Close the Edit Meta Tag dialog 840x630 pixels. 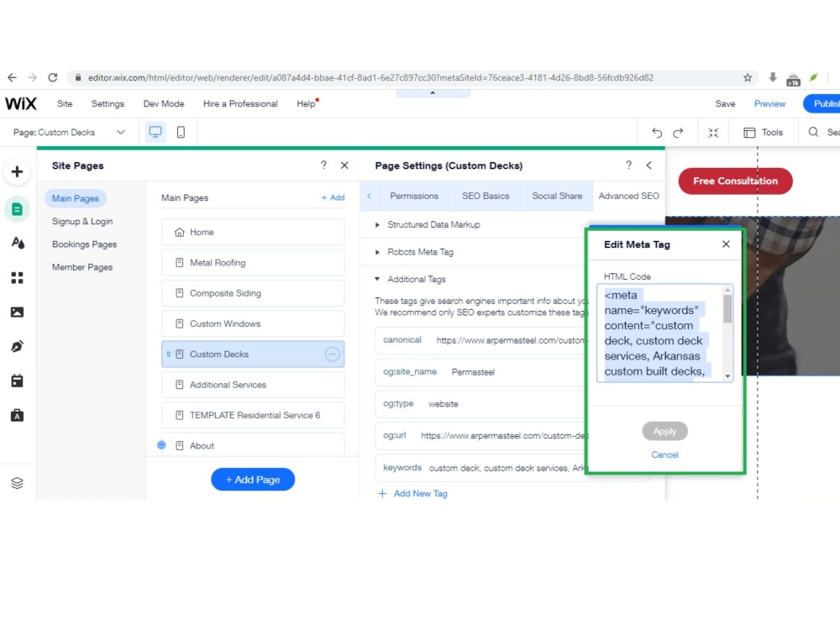(726, 244)
